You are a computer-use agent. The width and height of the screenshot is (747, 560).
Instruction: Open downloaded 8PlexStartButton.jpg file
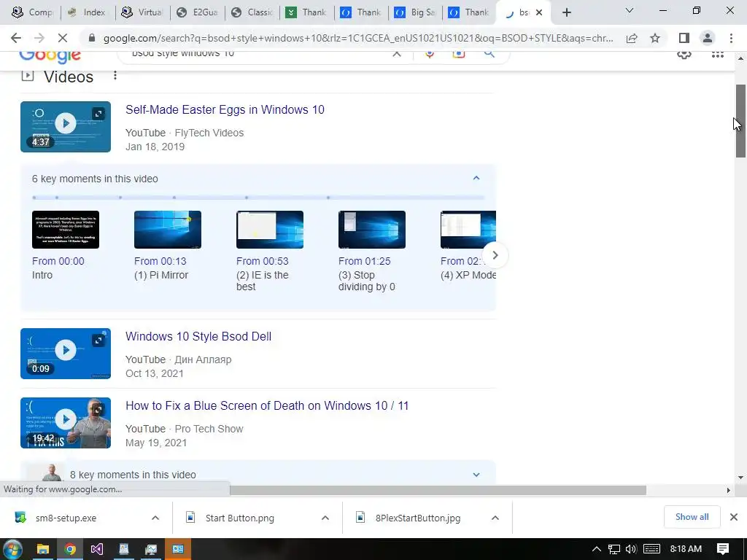click(418, 518)
